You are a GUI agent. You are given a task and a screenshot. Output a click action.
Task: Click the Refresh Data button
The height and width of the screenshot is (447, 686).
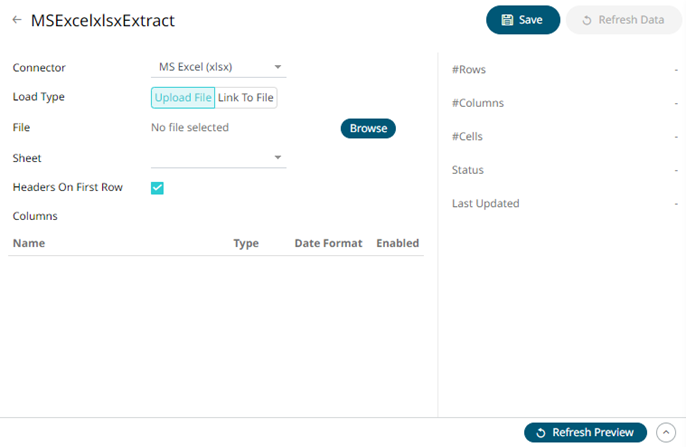pyautogui.click(x=623, y=20)
